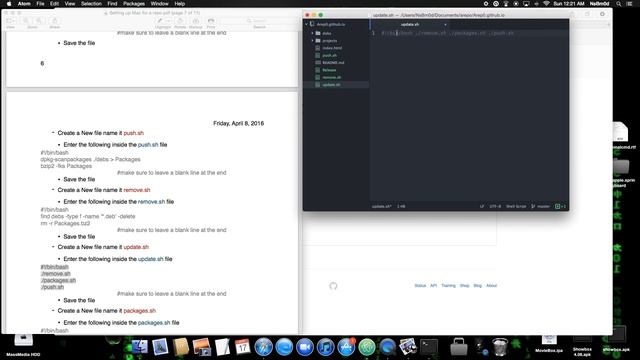Open the blue globe browser icon in Dock
640x360 pixels.
pos(284,347)
